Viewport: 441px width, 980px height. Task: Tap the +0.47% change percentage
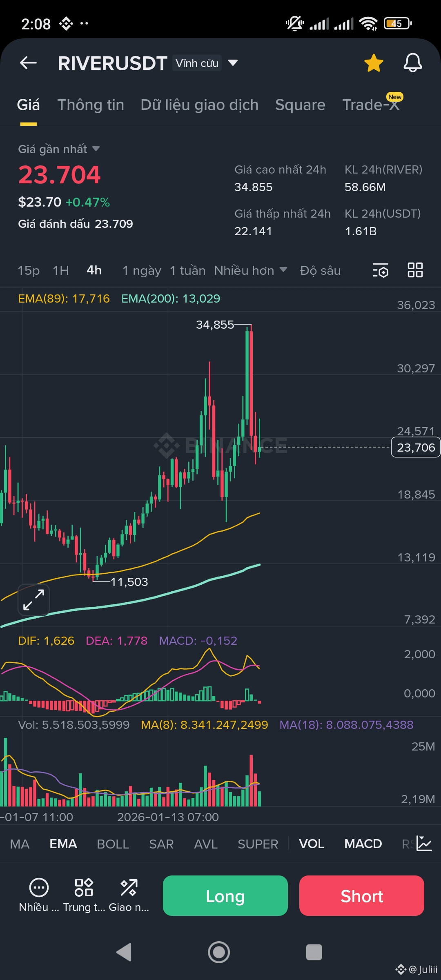tap(88, 202)
